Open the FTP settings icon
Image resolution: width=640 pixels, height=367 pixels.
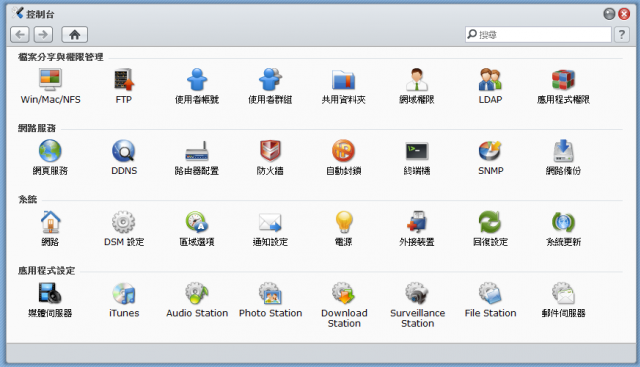click(124, 79)
